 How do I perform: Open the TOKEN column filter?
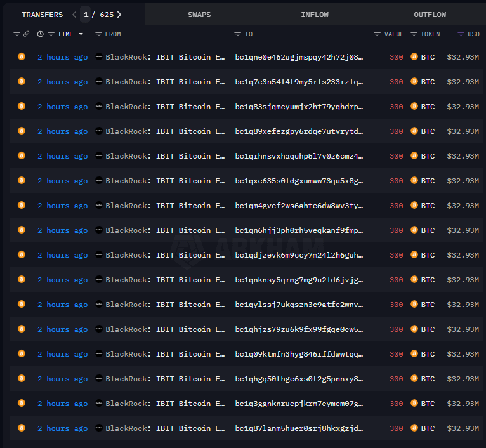[414, 34]
